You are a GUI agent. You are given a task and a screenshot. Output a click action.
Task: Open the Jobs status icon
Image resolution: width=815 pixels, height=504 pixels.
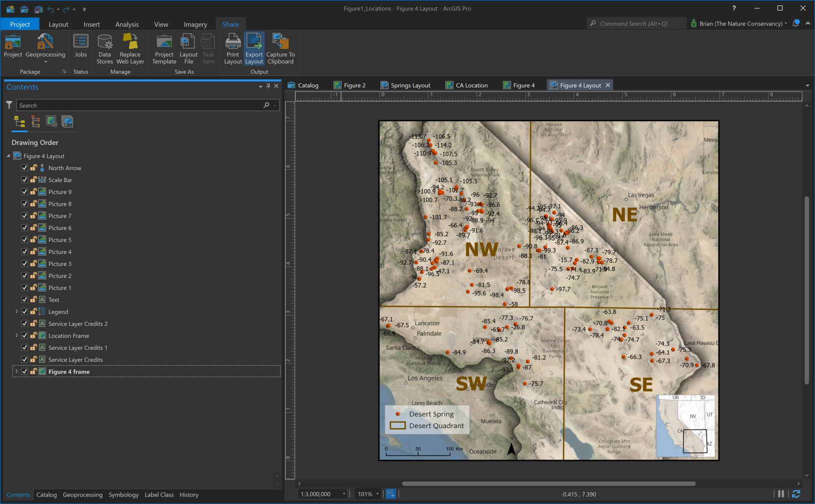(x=80, y=42)
